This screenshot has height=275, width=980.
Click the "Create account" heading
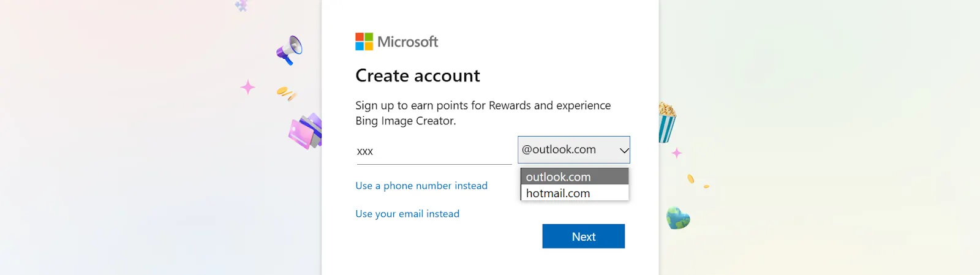[x=418, y=75]
